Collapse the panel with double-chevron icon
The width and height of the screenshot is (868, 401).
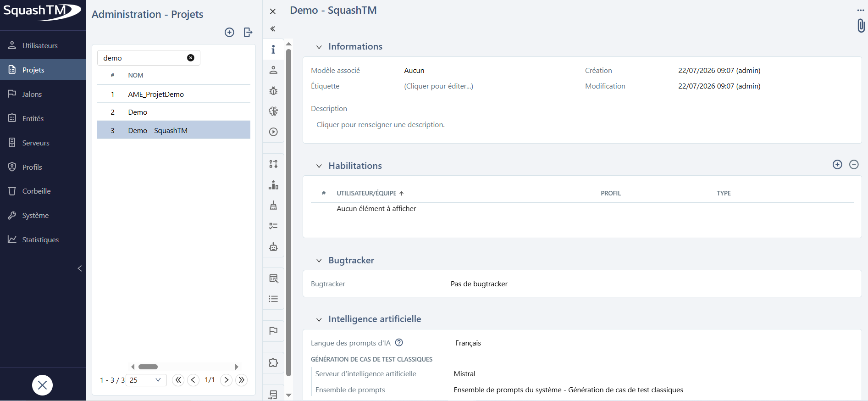pos(273,29)
